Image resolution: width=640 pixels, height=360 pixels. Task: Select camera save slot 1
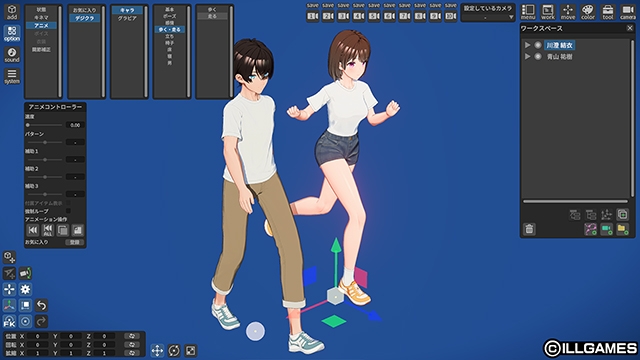click(x=313, y=16)
